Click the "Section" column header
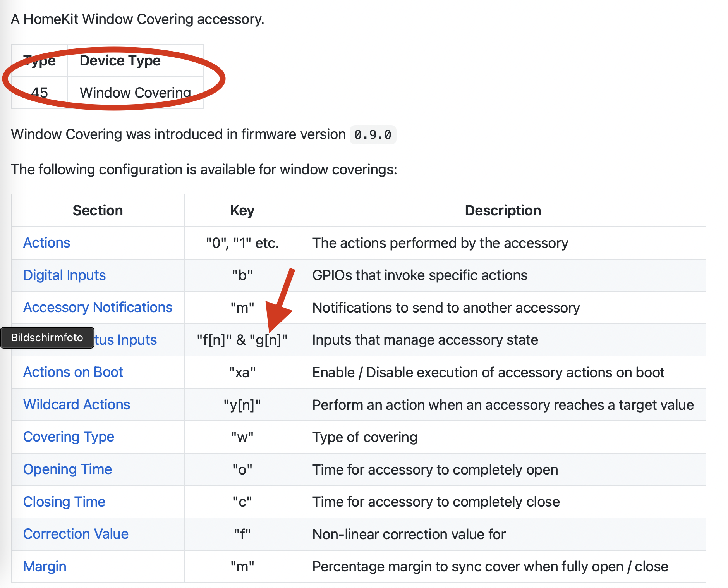The image size is (728, 588). 98,211
